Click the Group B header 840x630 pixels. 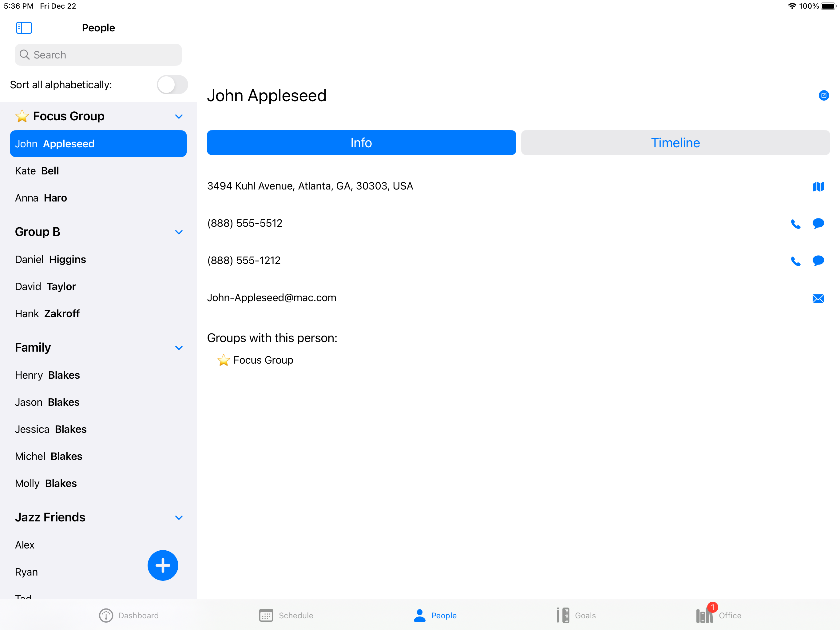click(x=38, y=232)
